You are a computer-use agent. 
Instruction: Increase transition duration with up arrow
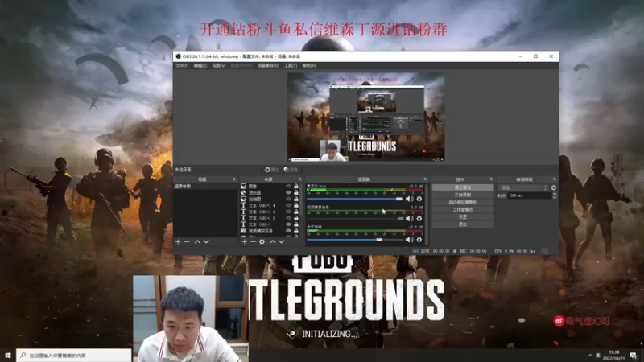pos(555,194)
